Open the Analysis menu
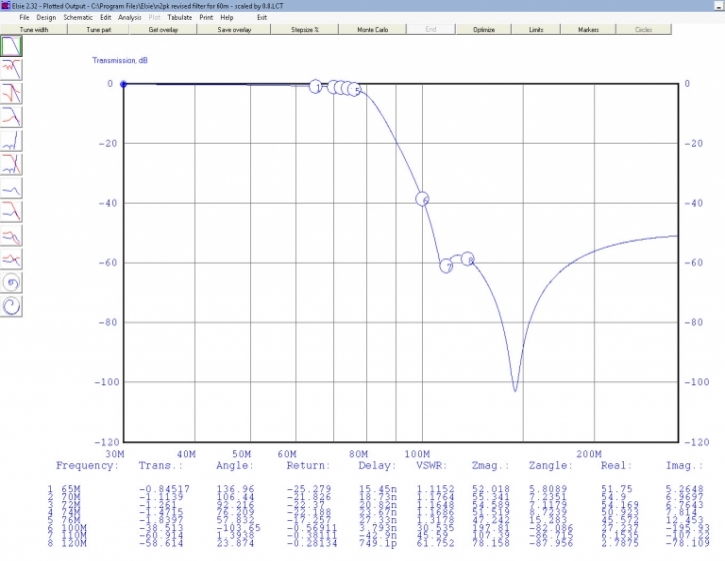 coord(129,18)
